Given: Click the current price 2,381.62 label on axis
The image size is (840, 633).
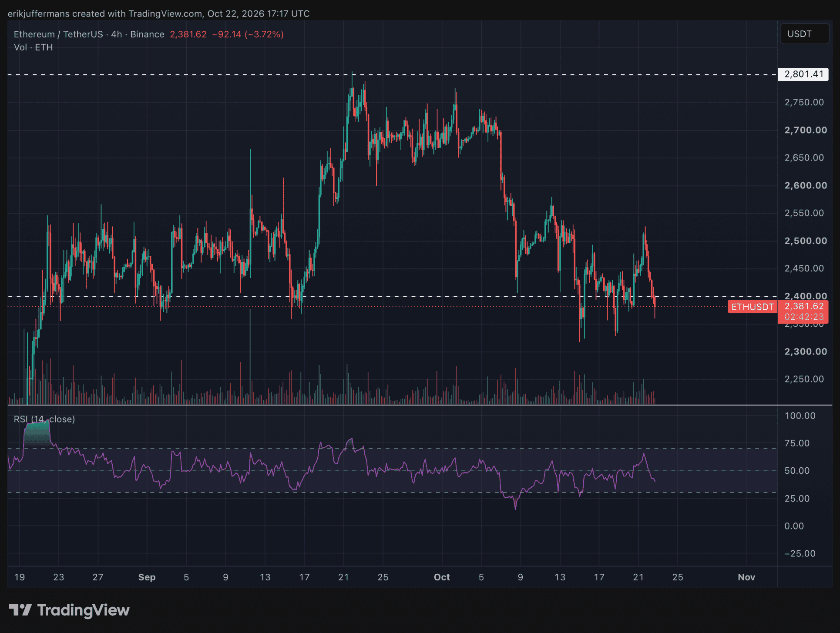Looking at the screenshot, I should [x=803, y=306].
